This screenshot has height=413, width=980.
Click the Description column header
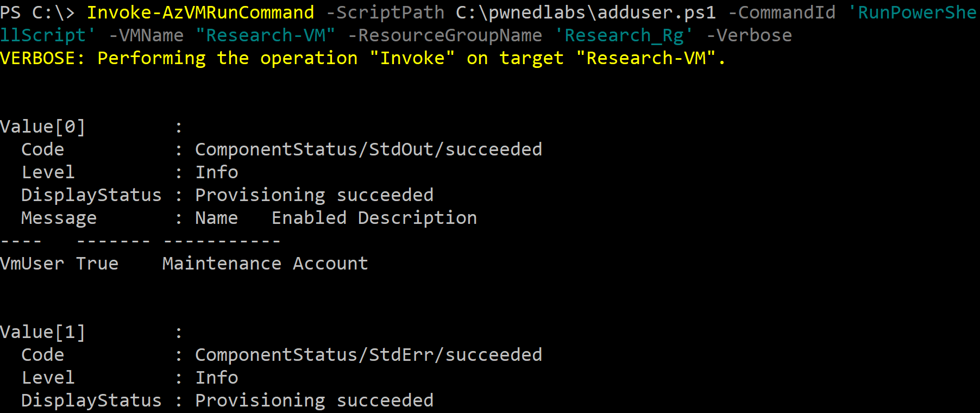(417, 218)
